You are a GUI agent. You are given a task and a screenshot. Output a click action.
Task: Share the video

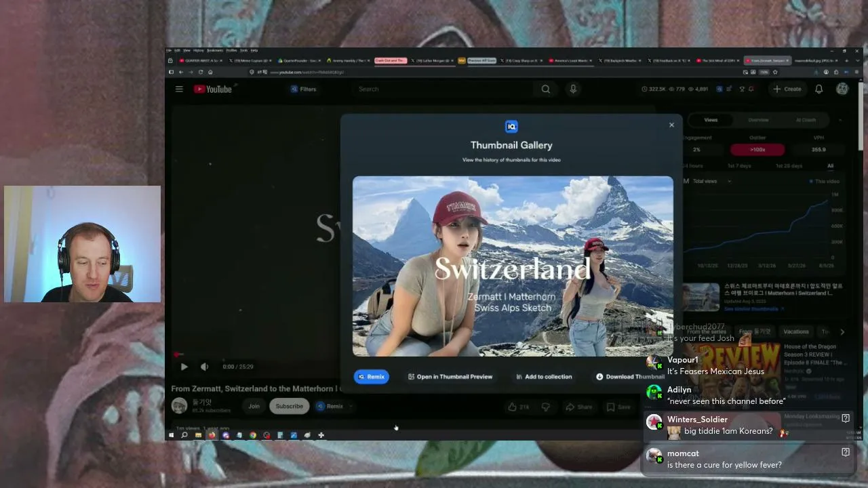(x=579, y=407)
